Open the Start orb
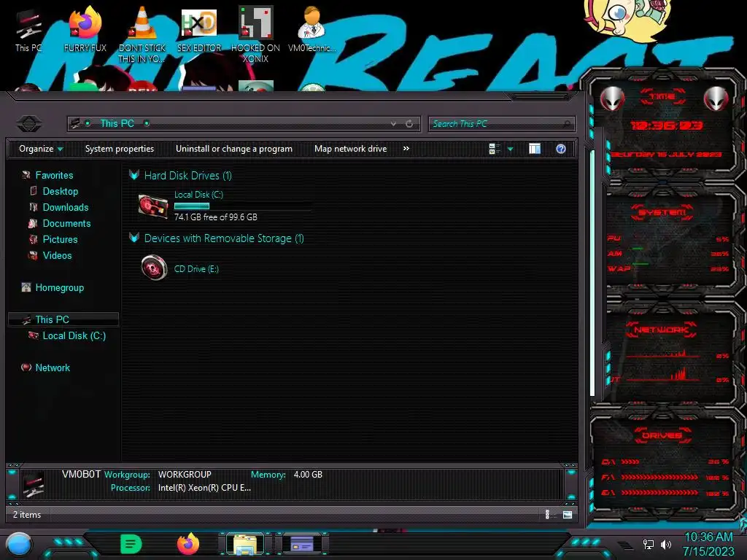Viewport: 747px width, 560px height. click(19, 545)
